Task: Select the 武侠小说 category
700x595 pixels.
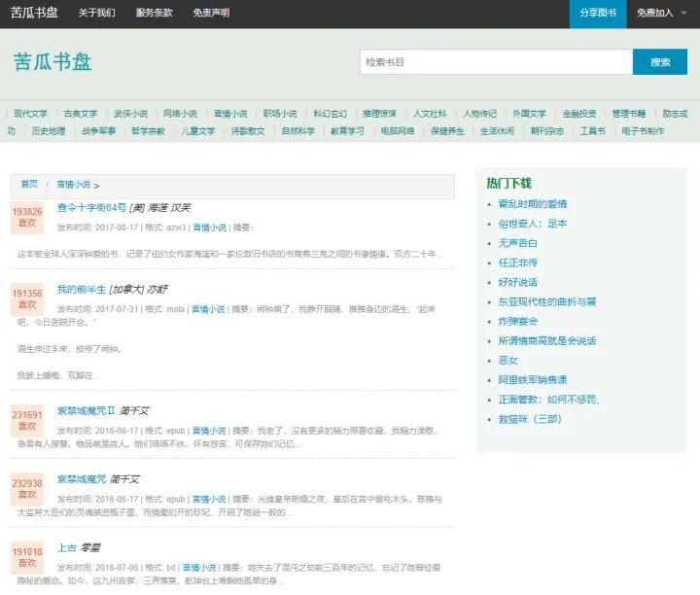Action: 130,114
